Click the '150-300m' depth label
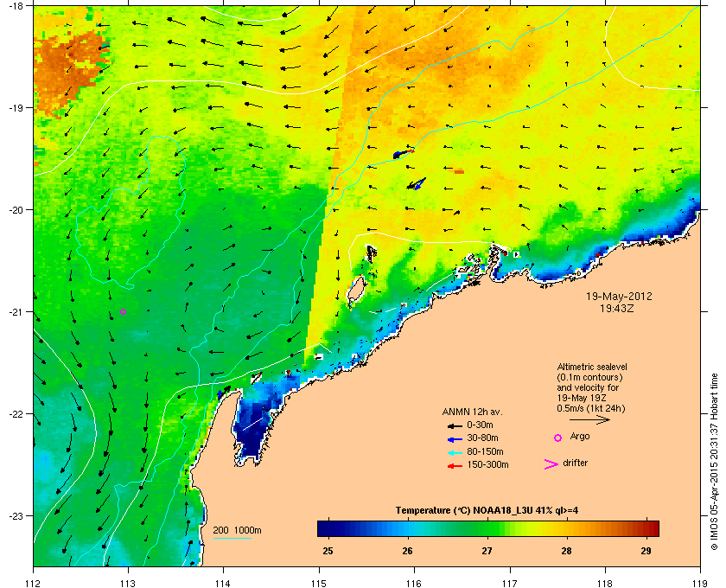 (x=487, y=464)
